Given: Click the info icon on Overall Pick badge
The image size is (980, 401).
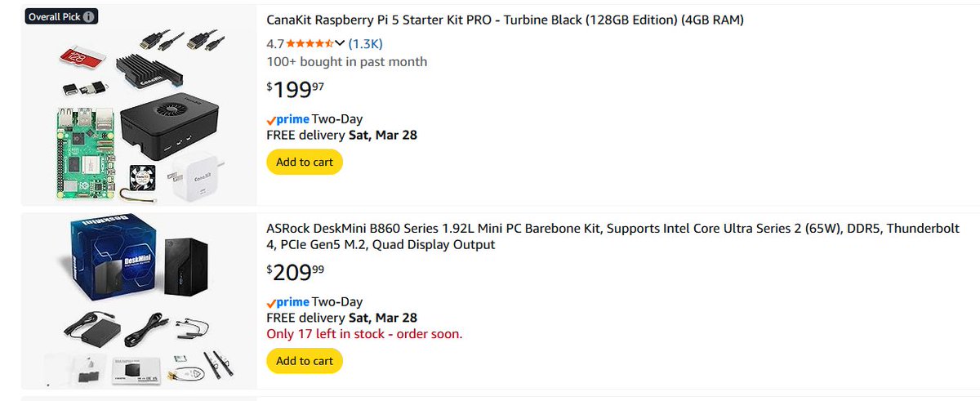Looking at the screenshot, I should pyautogui.click(x=89, y=16).
